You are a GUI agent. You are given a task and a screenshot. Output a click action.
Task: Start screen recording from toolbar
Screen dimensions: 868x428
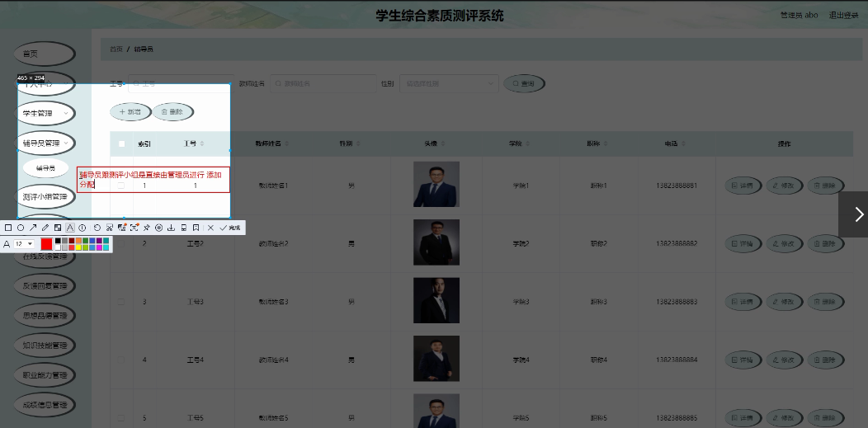pos(159,228)
